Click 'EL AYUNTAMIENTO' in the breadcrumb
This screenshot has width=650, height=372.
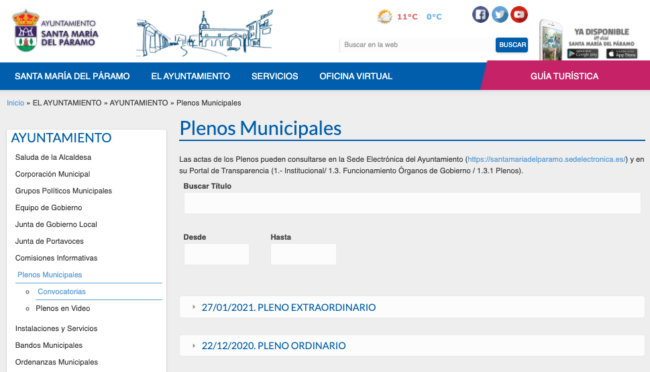[67, 103]
